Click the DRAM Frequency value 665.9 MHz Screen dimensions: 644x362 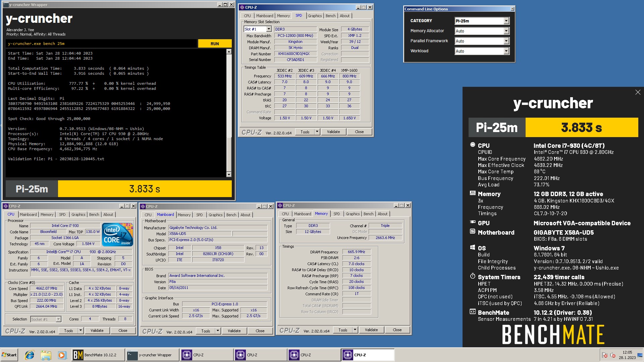click(x=357, y=252)
